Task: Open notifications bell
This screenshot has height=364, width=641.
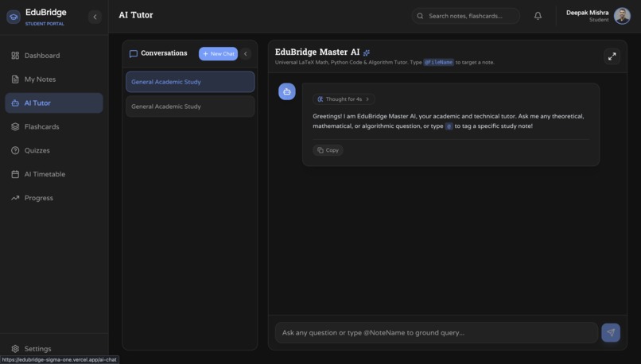Action: tap(538, 16)
